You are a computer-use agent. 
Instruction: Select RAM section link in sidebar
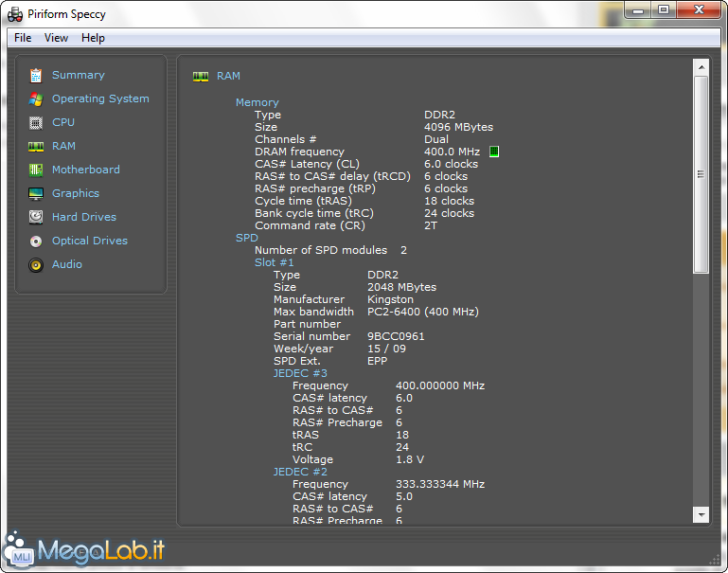pos(63,146)
